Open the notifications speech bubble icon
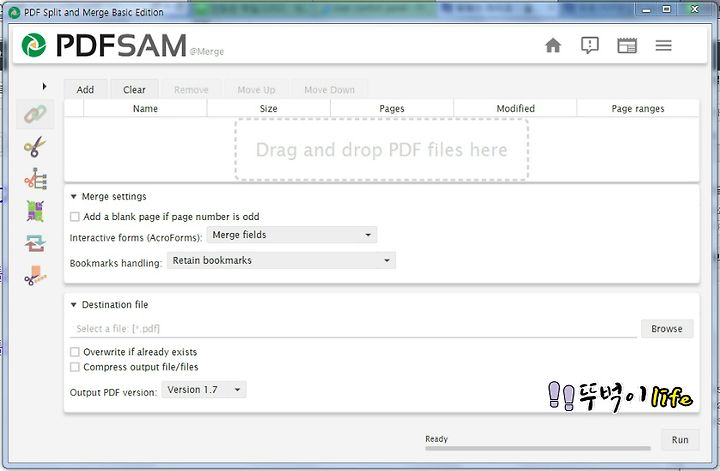 point(590,45)
